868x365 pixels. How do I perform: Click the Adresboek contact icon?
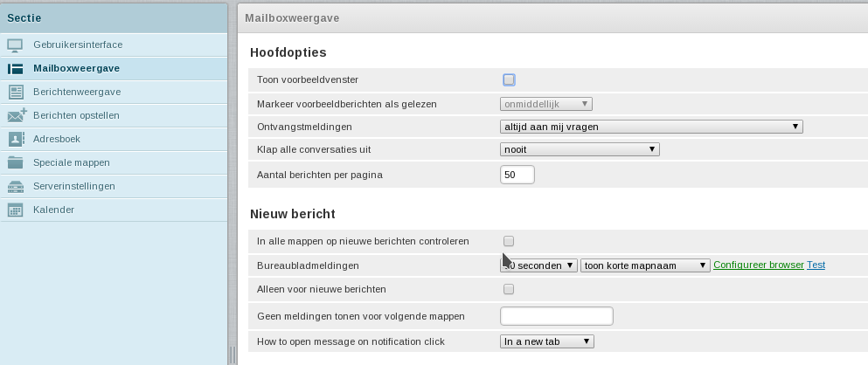[x=16, y=139]
